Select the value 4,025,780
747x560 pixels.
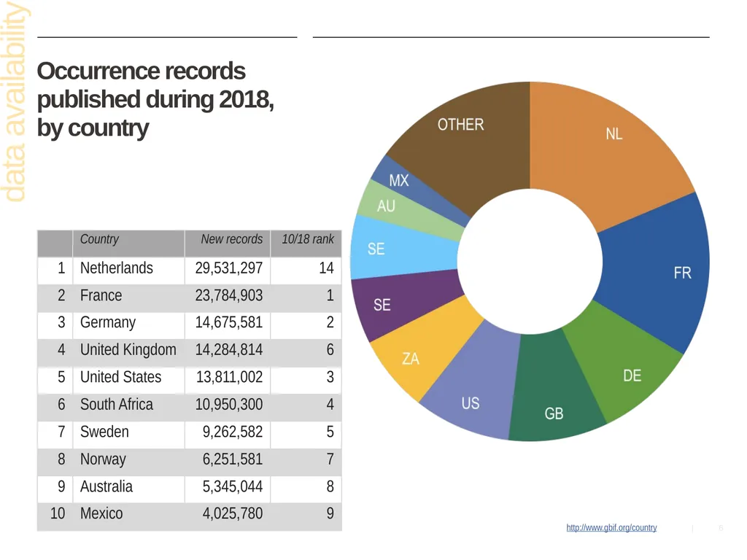coord(233,513)
